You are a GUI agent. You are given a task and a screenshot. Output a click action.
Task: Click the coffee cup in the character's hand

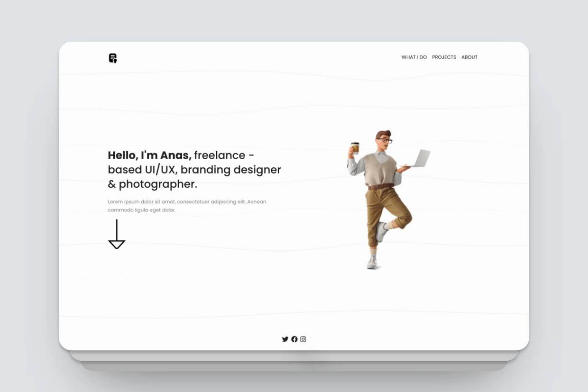tap(355, 148)
